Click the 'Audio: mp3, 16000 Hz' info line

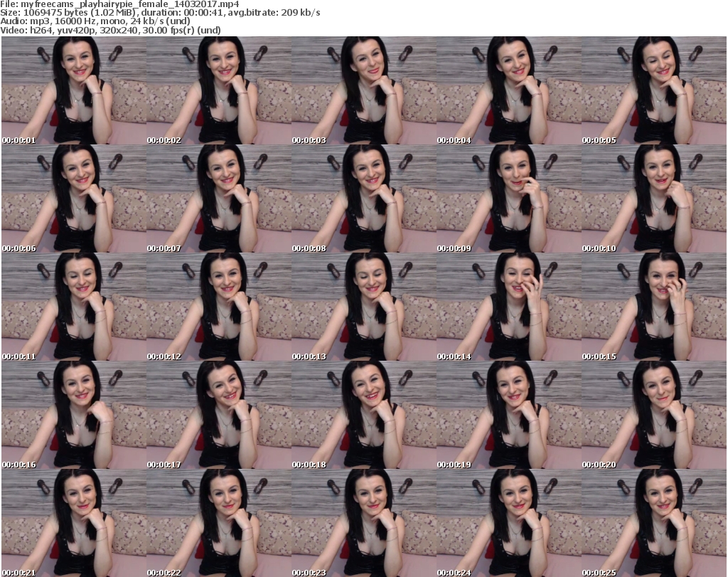95,21
